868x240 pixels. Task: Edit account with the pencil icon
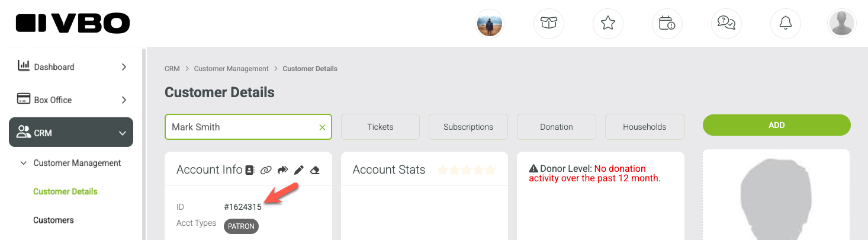pos(299,170)
